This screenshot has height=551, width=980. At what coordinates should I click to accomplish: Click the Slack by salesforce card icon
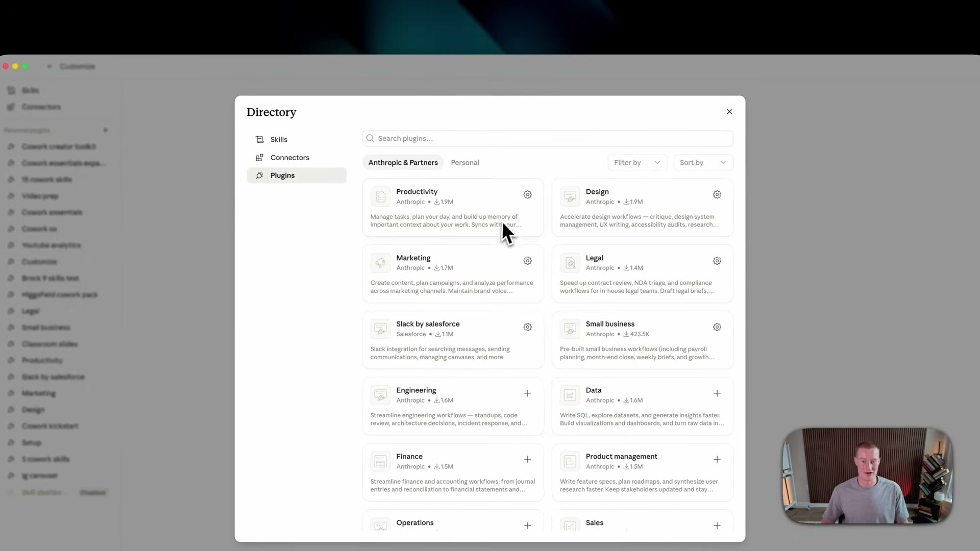click(x=380, y=329)
